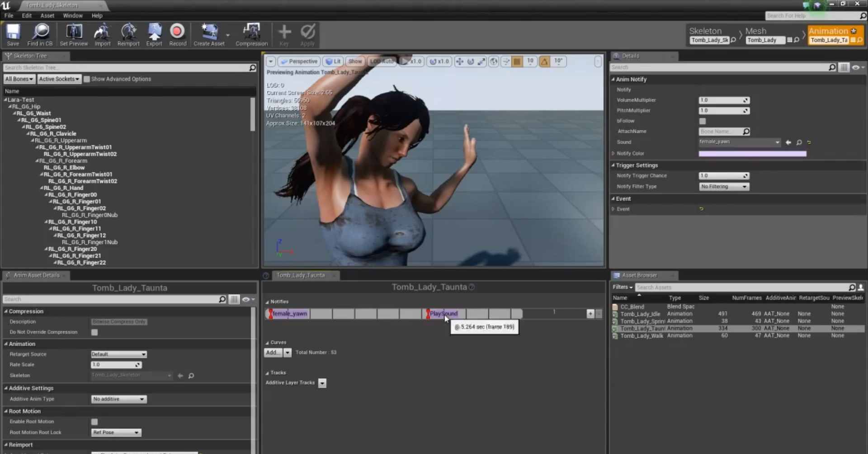Click the Import toolbar icon
The image size is (868, 454).
tap(102, 35)
